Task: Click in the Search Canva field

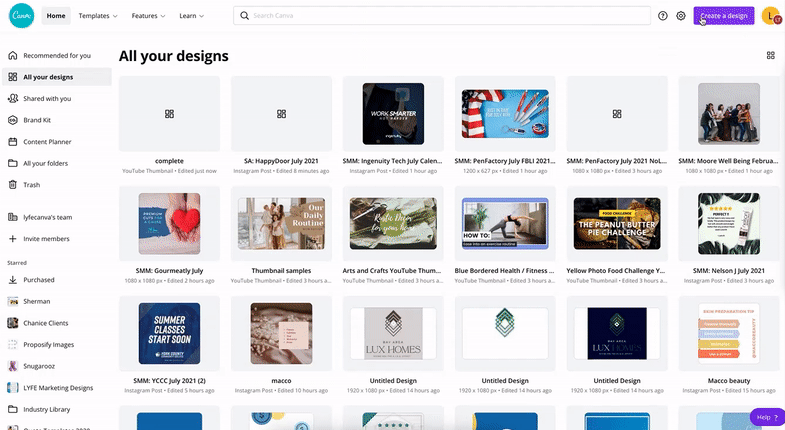Action: (x=442, y=16)
